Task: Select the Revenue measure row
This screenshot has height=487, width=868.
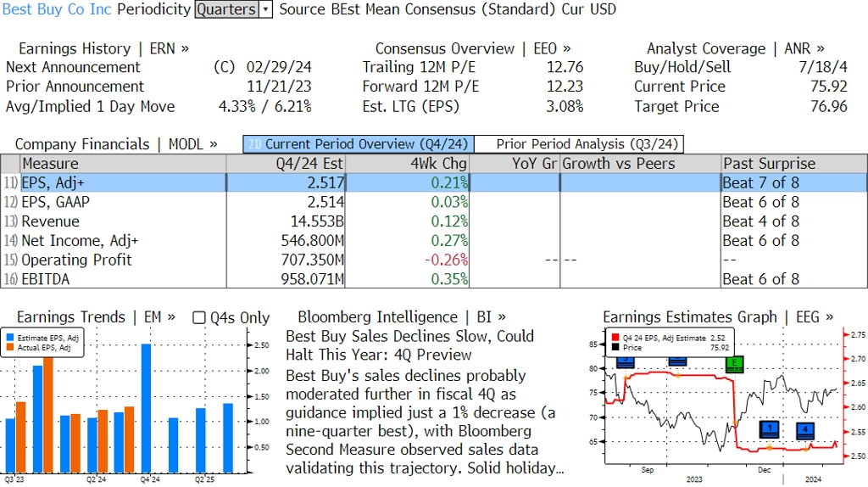Action: coord(434,221)
